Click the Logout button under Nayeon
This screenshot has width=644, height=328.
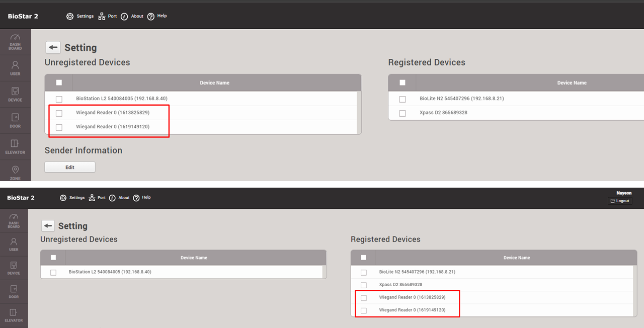pos(619,201)
